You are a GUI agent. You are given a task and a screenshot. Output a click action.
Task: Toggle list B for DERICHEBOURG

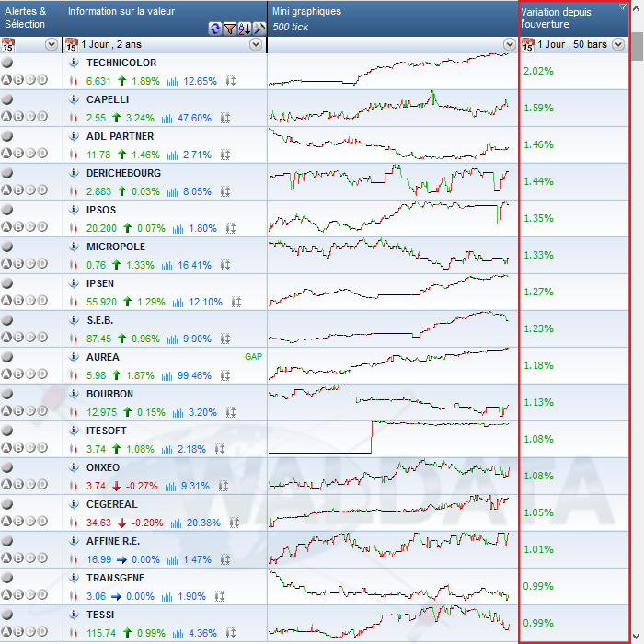coord(18,190)
